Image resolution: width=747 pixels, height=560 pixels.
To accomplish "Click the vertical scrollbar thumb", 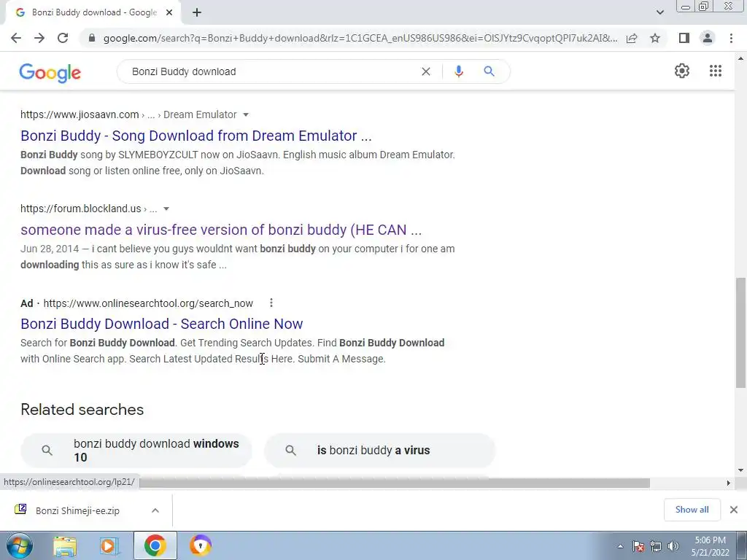I will 741,332.
